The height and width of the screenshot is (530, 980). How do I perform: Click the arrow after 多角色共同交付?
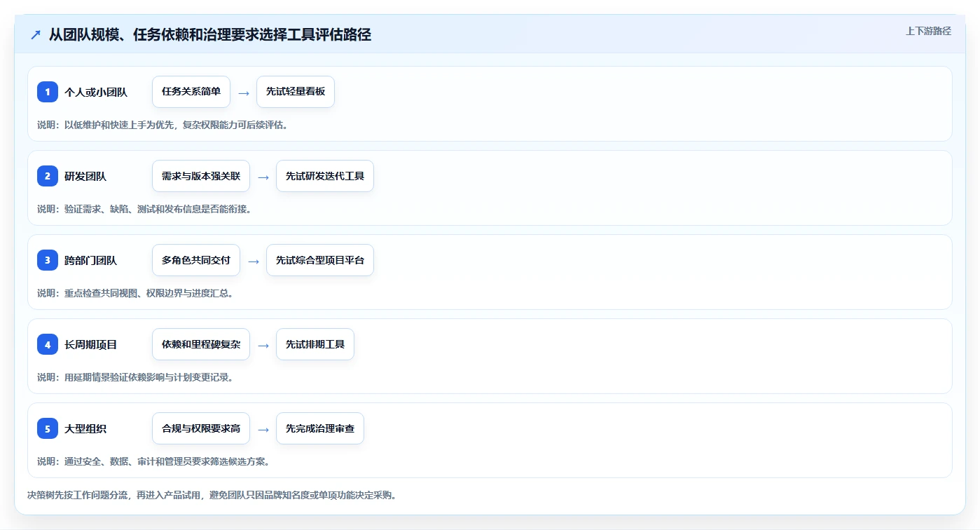tap(253, 261)
